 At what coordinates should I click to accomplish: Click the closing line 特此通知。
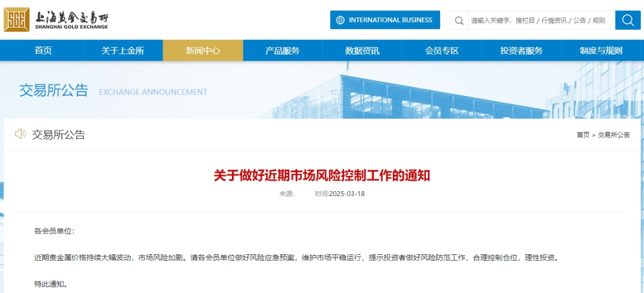(51, 283)
